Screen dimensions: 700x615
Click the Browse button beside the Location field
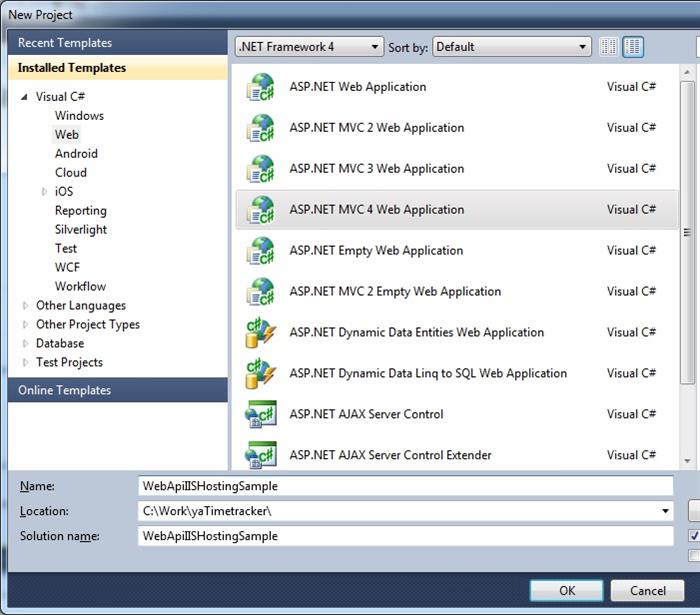(694, 511)
